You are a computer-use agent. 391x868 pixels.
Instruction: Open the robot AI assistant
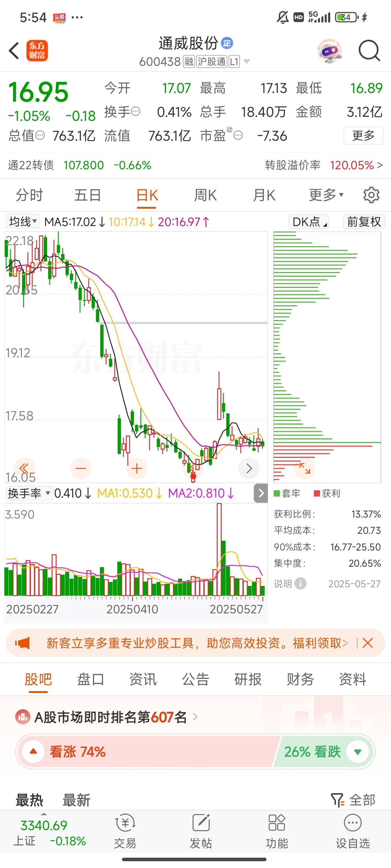330,51
